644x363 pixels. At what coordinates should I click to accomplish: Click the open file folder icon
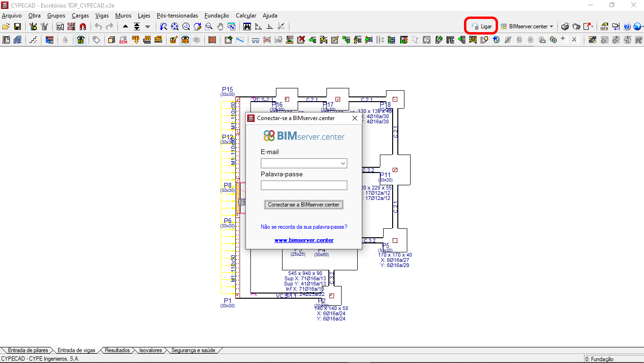pos(6,26)
